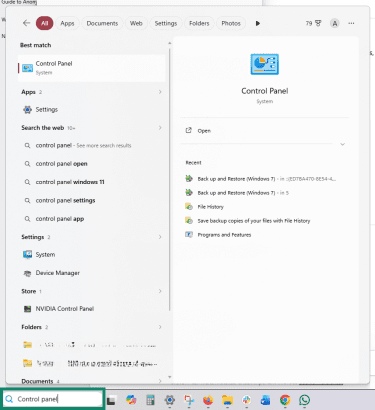Open the Settings gear on the taskbar
Screen dimensions: 375x410
pyautogui.click(x=170, y=400)
